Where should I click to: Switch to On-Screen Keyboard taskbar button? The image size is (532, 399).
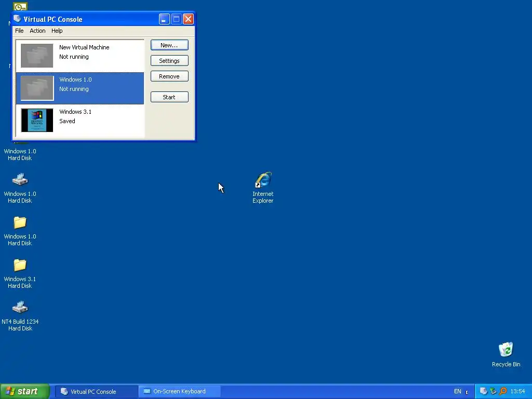[x=179, y=392]
